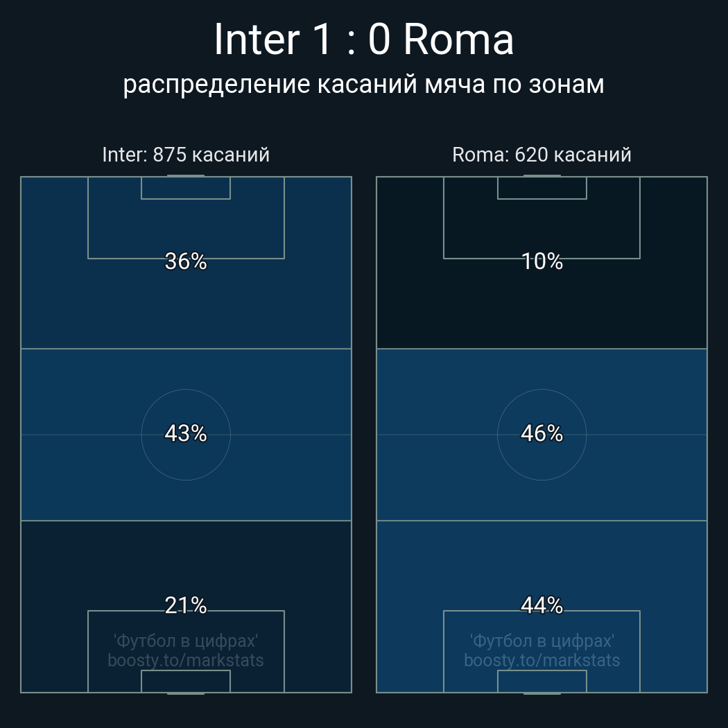Click the bottom six-yard box on Inter pitch
The width and height of the screenshot is (728, 728).
(186, 682)
